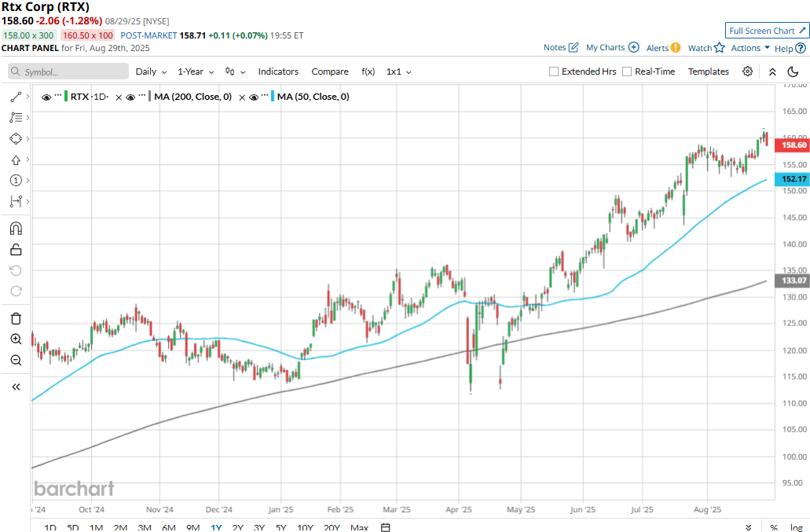The height and width of the screenshot is (532, 810).
Task: Click the gray MA 200 color swatch
Action: click(x=150, y=97)
